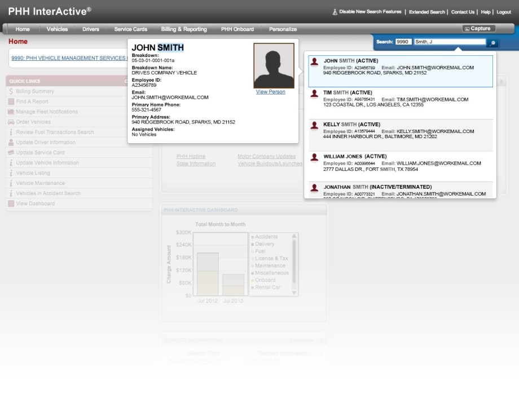This screenshot has width=519, height=420.
Task: Click John Smith's profile photo thumbnail
Action: (274, 65)
